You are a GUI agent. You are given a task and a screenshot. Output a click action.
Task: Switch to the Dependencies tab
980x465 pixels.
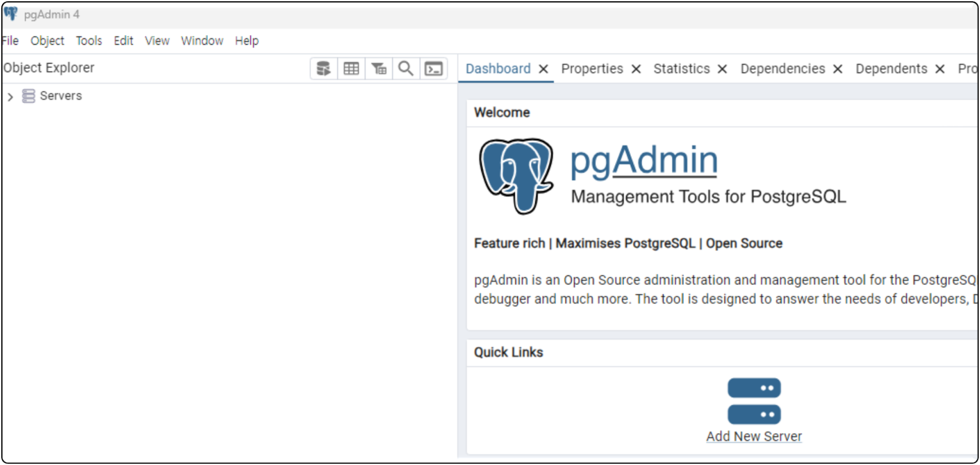click(x=782, y=69)
